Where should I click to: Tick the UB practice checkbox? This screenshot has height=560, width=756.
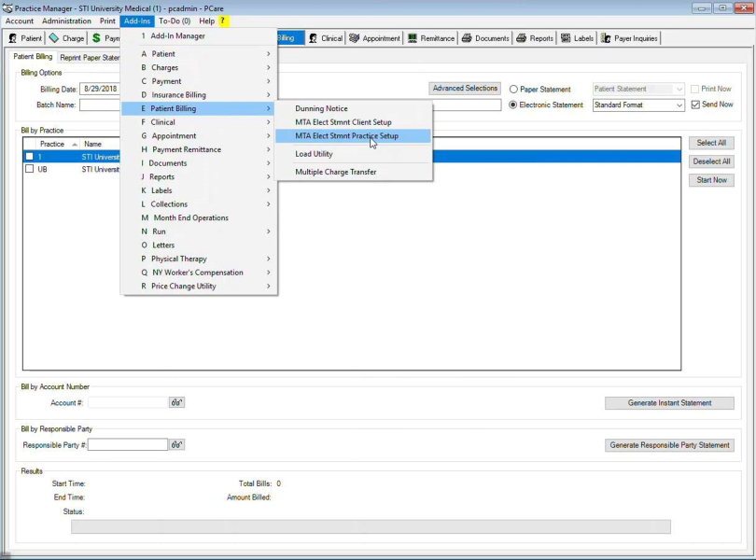pyautogui.click(x=30, y=170)
